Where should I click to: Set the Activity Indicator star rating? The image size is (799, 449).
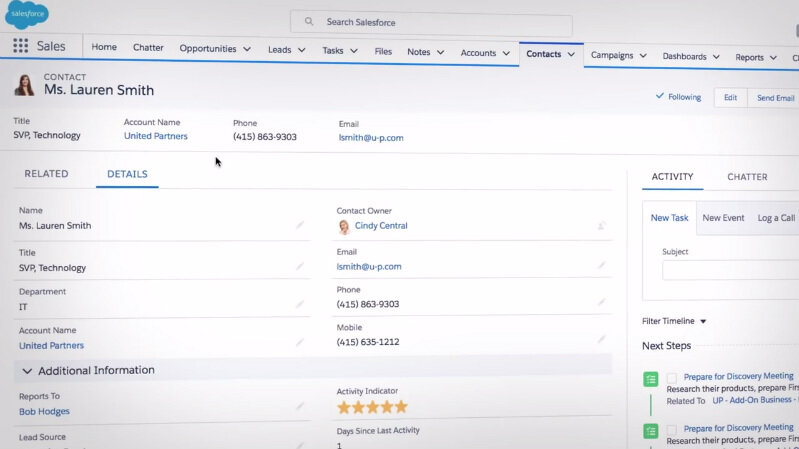(x=372, y=407)
